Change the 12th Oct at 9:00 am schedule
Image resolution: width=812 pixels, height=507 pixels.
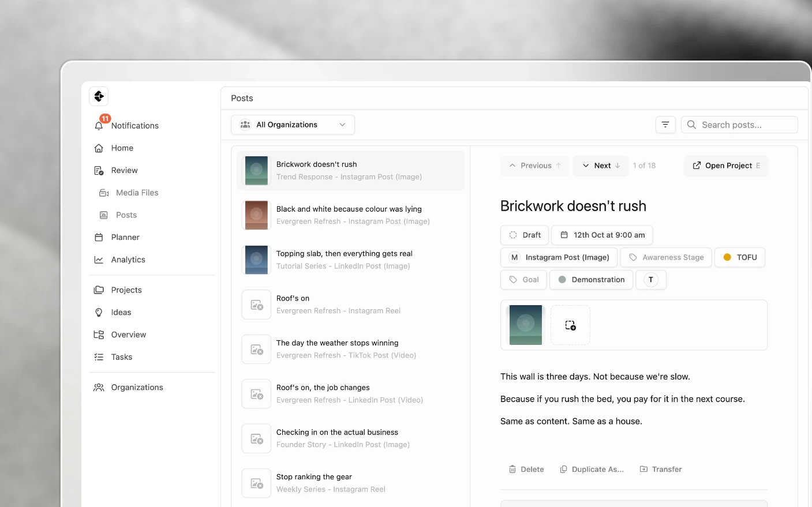coord(603,235)
